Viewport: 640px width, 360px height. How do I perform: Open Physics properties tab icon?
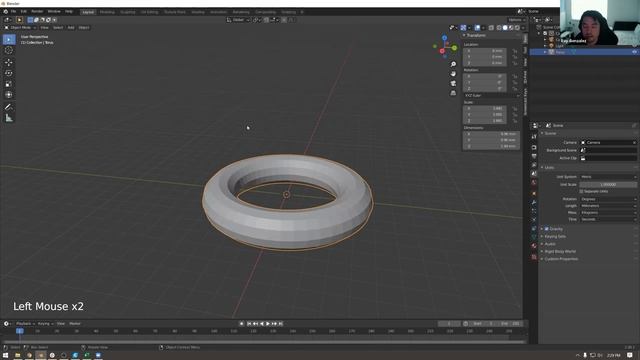[x=534, y=220]
